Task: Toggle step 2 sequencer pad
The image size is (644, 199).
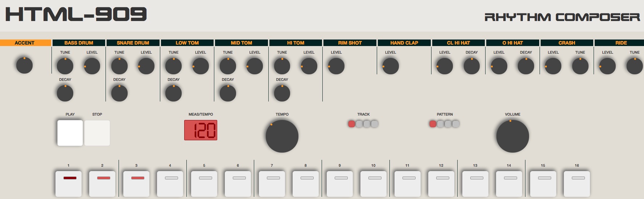Action: [102, 184]
